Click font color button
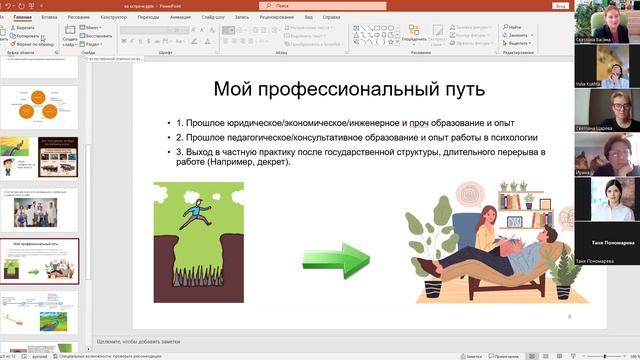Screen dimensions: 640x360 [x=208, y=41]
